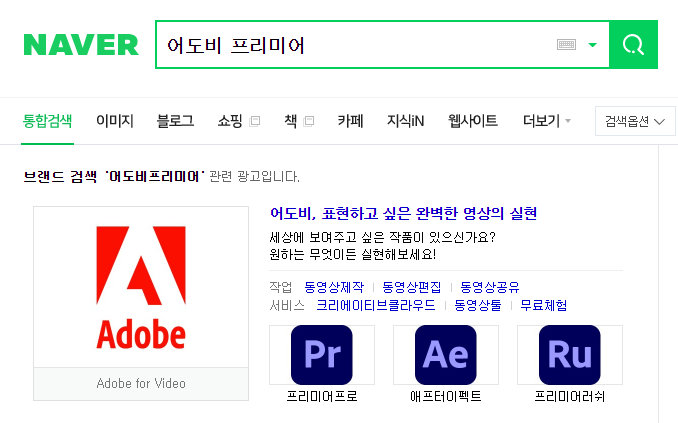The width and height of the screenshot is (678, 423).
Task: Switch to the 이미지 tab
Action: click(115, 121)
